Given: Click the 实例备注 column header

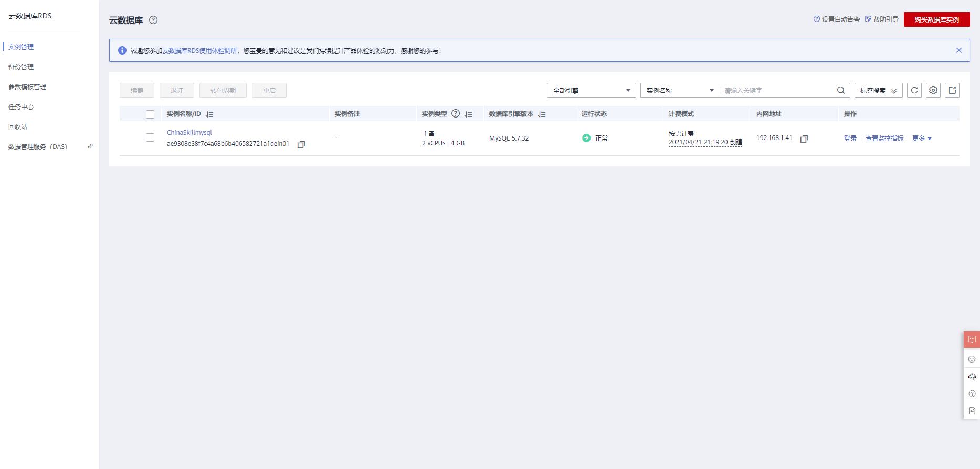Looking at the screenshot, I should coord(347,114).
